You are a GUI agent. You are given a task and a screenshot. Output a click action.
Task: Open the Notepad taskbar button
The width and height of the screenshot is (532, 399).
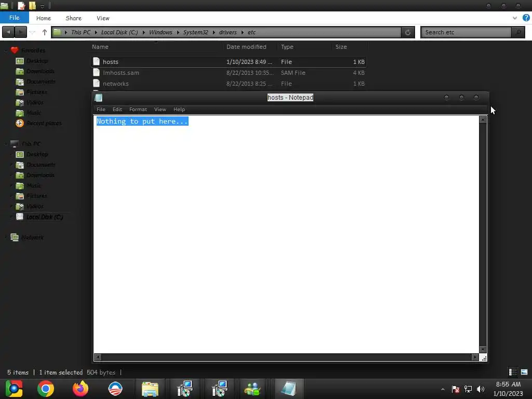(288, 389)
